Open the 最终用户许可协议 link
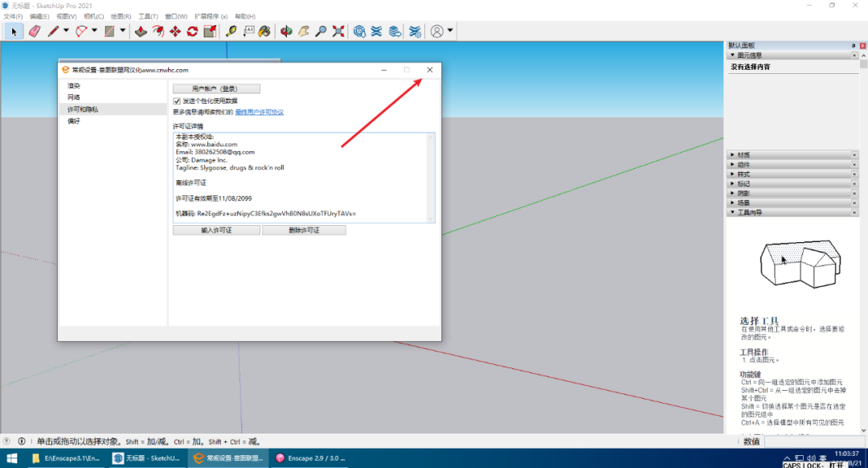This screenshot has height=468, width=868. click(x=259, y=113)
